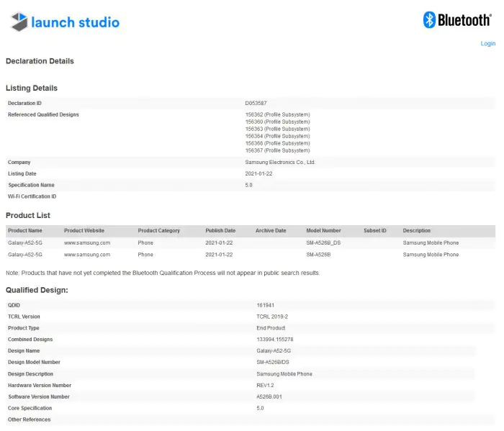Select the Software Version Number A526B.001
This screenshot has width=504, height=431.
tap(269, 397)
